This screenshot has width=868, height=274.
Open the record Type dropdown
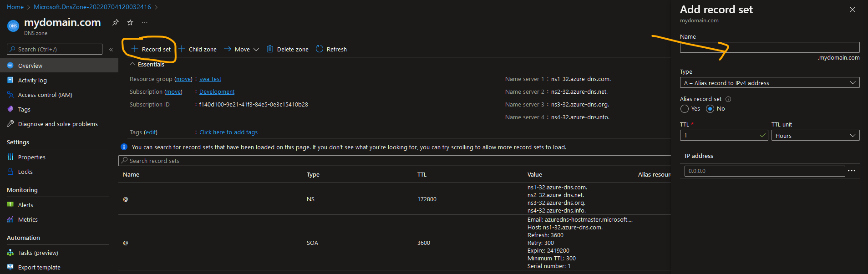click(770, 83)
